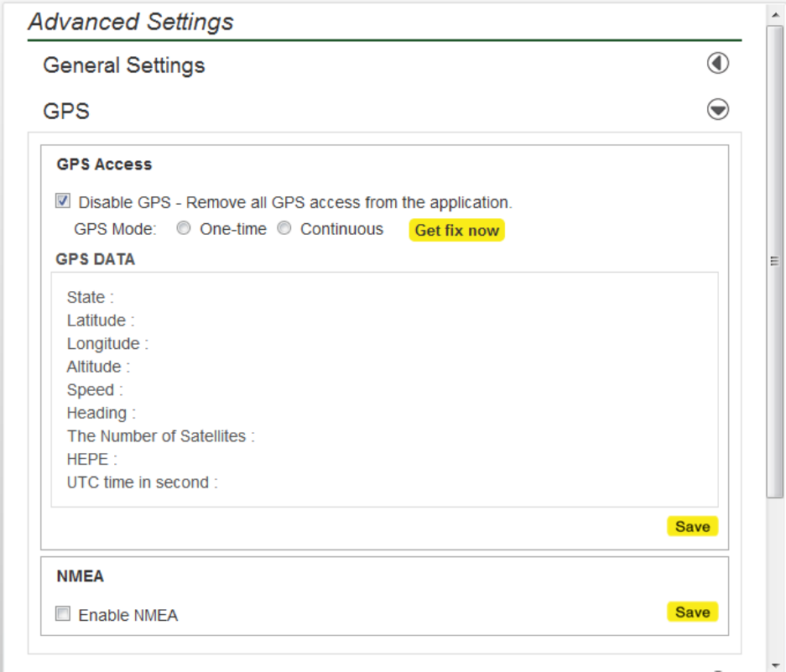Click the Latitude row in GPS DATA
Viewport: 786px width, 672px height.
(101, 320)
